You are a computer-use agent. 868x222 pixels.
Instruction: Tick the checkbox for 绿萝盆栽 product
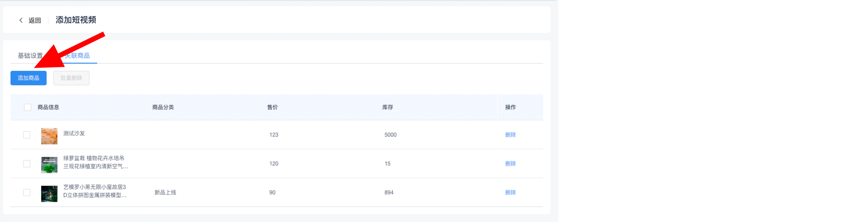[27, 164]
